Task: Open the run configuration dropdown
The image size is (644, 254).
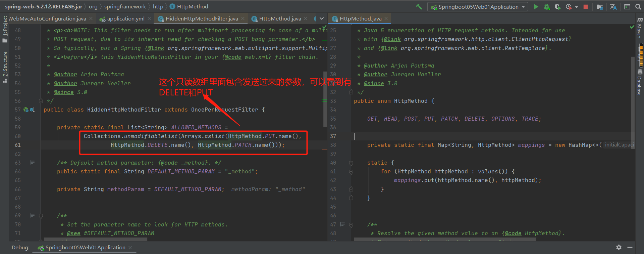Action: (478, 7)
